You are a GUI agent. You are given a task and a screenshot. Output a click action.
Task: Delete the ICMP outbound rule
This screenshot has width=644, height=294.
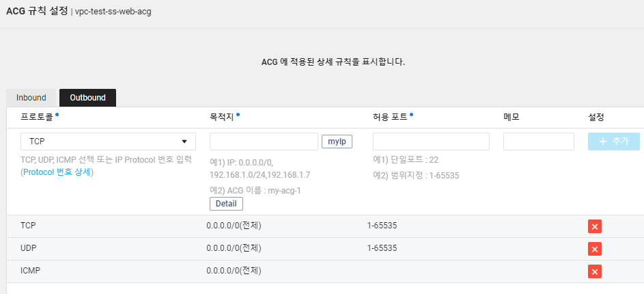[594, 271]
